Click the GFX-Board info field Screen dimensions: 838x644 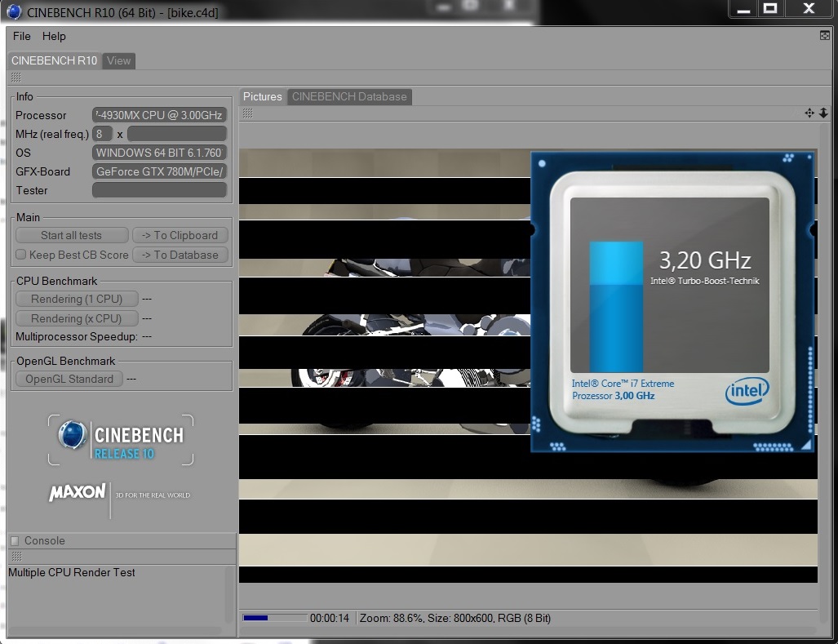[159, 171]
